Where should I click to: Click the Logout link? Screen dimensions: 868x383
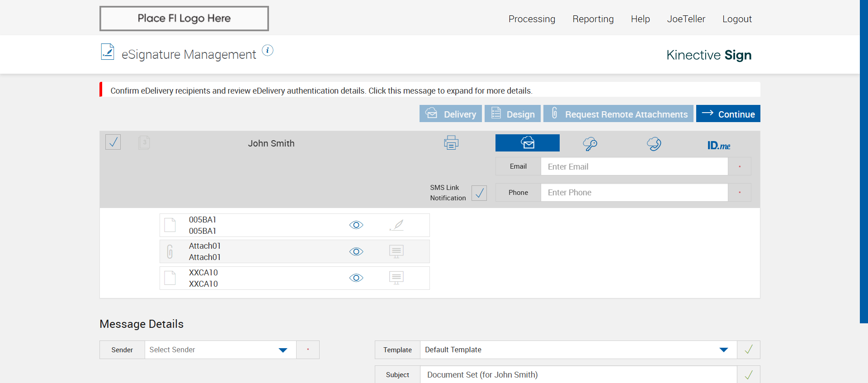[x=737, y=19]
